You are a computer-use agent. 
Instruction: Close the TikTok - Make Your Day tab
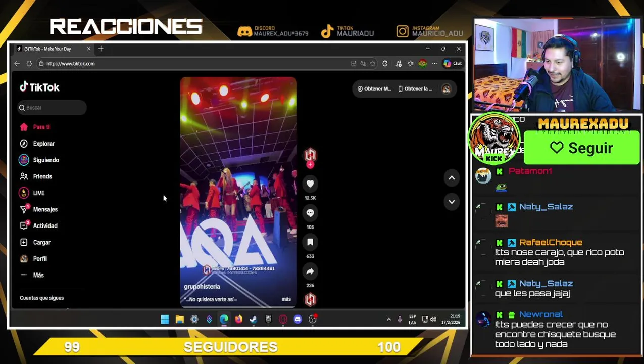[89, 49]
